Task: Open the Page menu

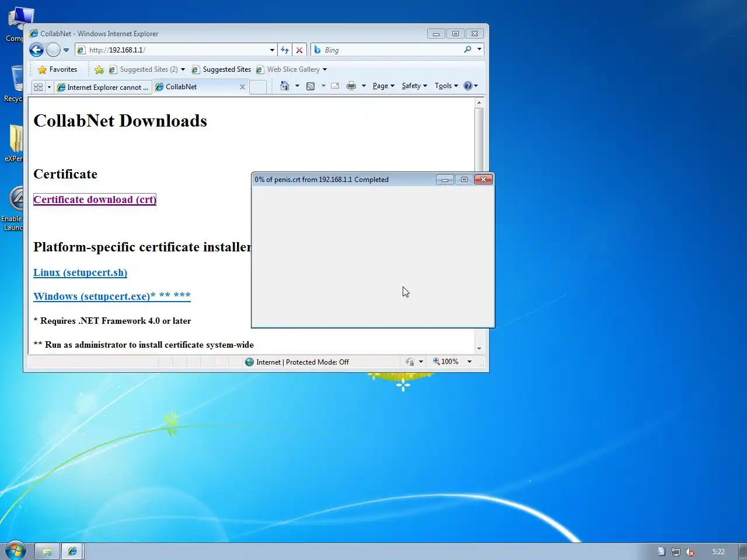Action: coord(383,86)
